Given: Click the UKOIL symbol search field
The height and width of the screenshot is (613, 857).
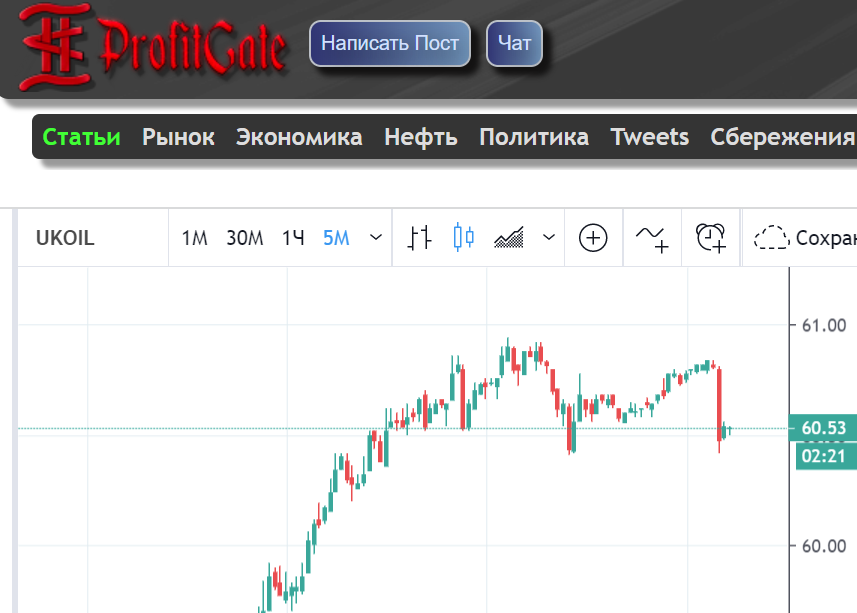Looking at the screenshot, I should [65, 238].
